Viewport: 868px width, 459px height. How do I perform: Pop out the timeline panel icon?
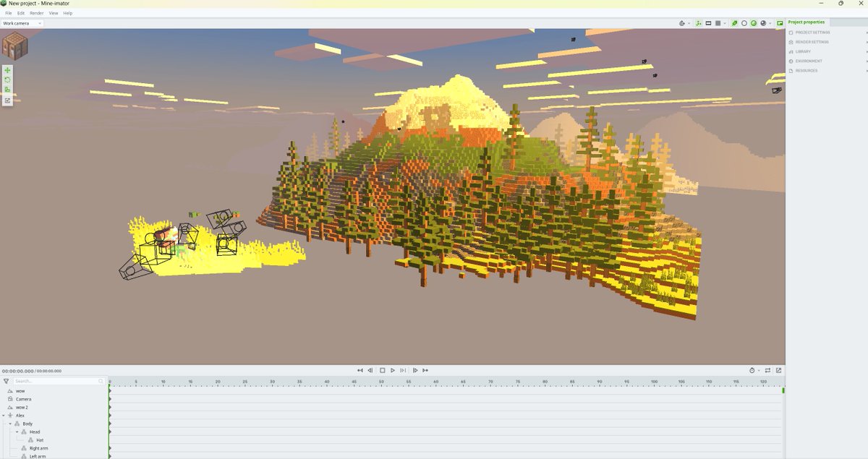778,370
